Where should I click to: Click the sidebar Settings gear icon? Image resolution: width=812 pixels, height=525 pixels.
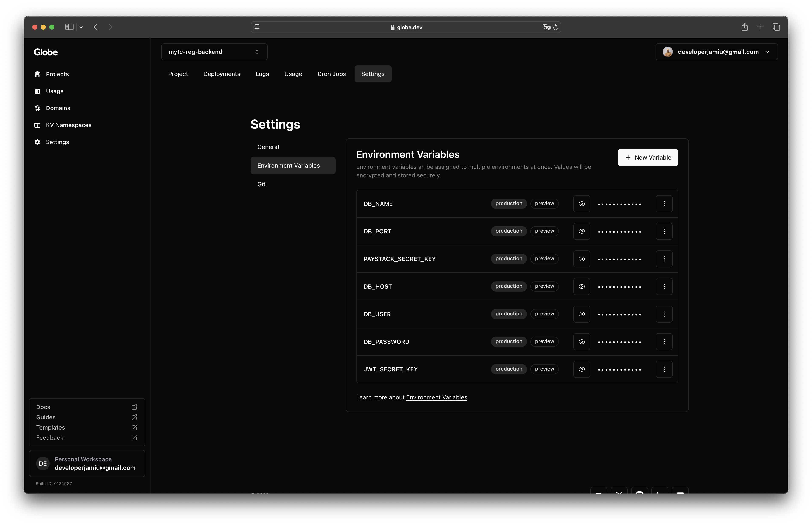(x=38, y=142)
